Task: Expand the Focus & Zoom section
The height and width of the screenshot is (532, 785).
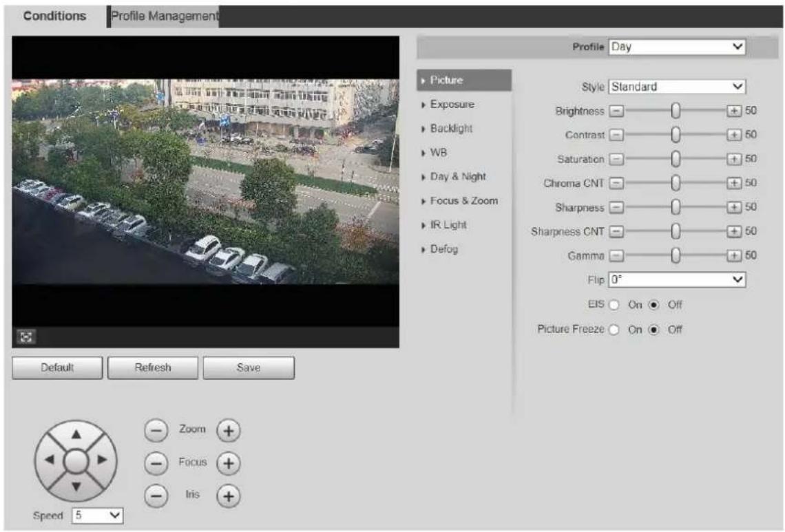Action: tap(463, 201)
